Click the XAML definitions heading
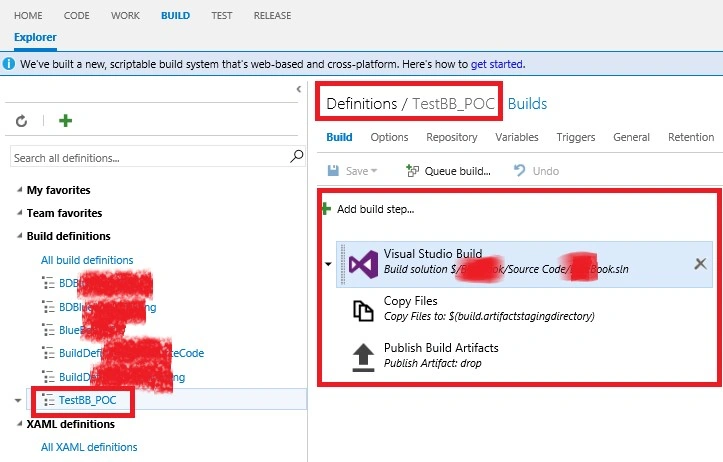Screen dimensions: 723x462 pos(71,424)
